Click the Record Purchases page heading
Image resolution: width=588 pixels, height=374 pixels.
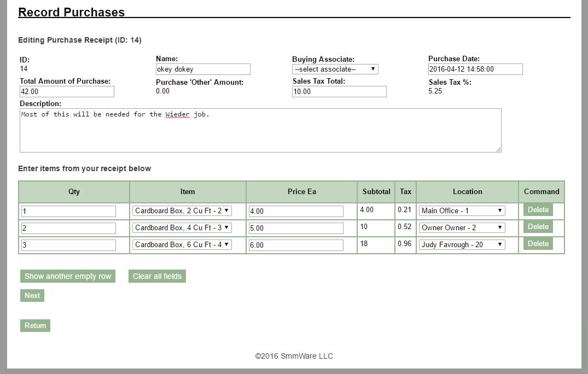(x=71, y=12)
